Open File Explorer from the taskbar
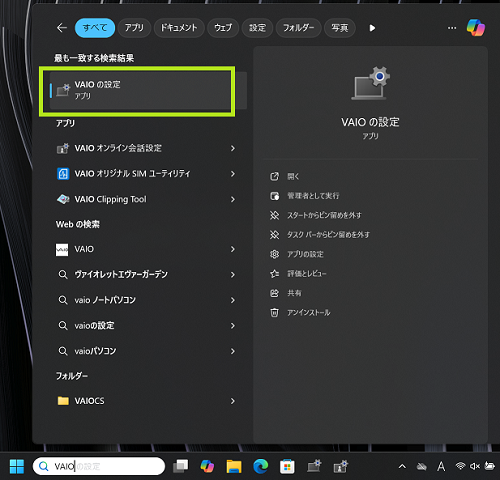This screenshot has width=500, height=480. 234,466
